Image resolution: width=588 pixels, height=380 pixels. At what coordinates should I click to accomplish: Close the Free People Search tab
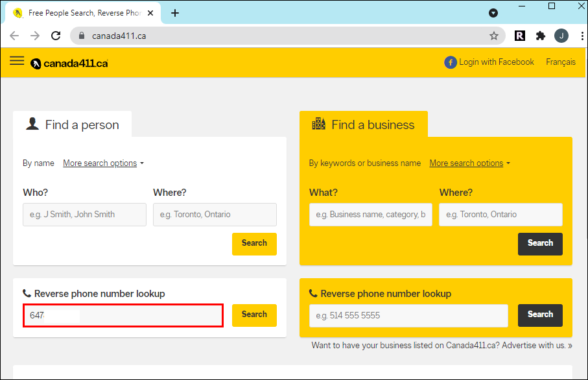pos(150,13)
